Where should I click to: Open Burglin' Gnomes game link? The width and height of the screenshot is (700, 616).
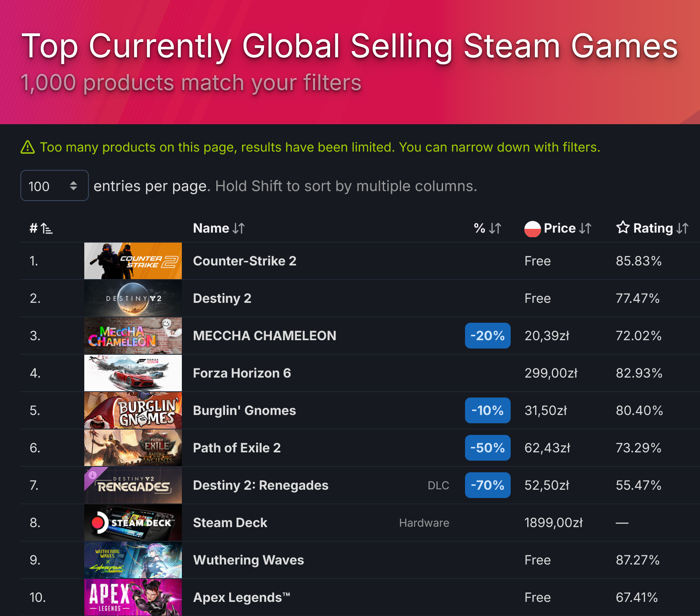pyautogui.click(x=245, y=410)
